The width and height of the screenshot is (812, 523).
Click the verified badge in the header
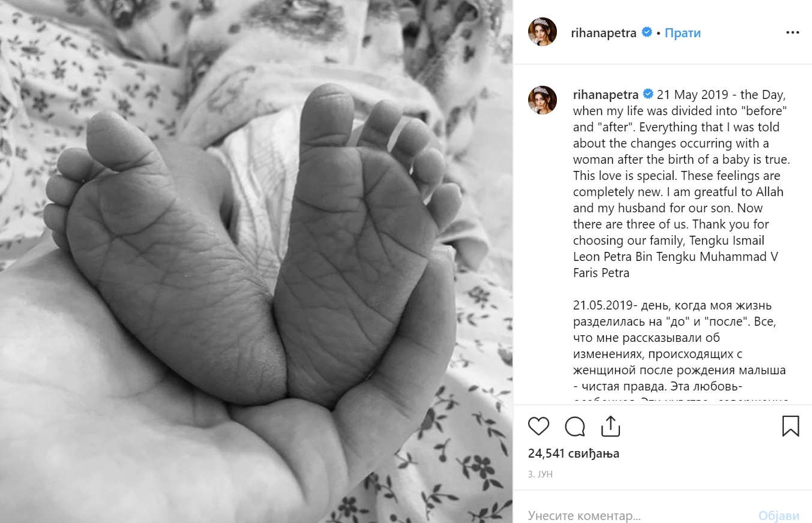point(647,32)
